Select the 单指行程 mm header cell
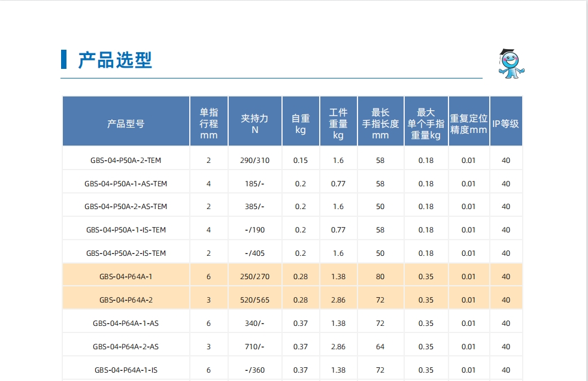 (x=208, y=124)
